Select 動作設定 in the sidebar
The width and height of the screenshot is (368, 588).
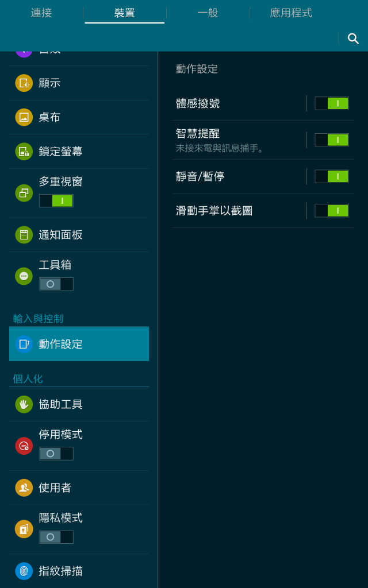[x=79, y=344]
